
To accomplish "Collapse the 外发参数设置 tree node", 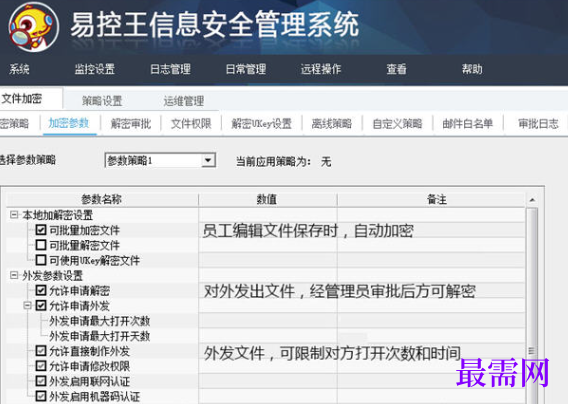I will tap(14, 275).
